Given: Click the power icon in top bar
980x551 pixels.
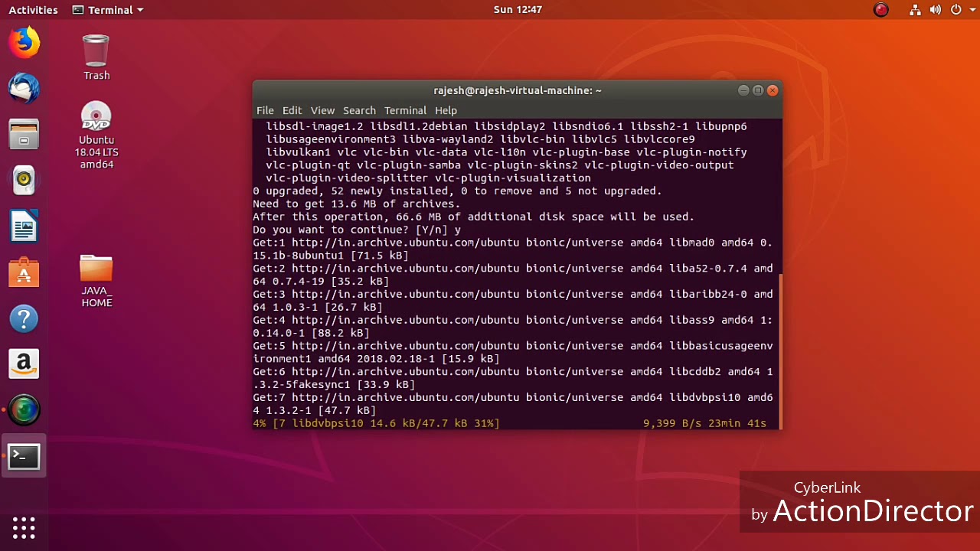Looking at the screenshot, I should (x=955, y=10).
